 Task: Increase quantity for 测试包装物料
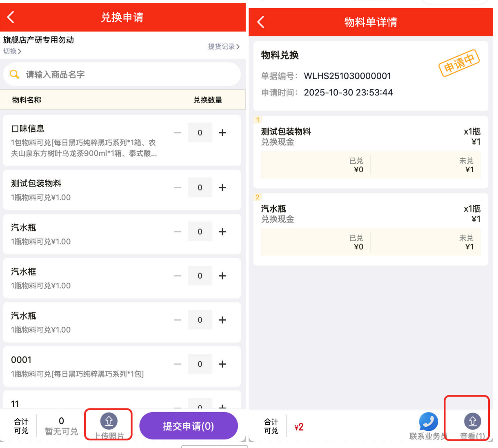point(222,188)
